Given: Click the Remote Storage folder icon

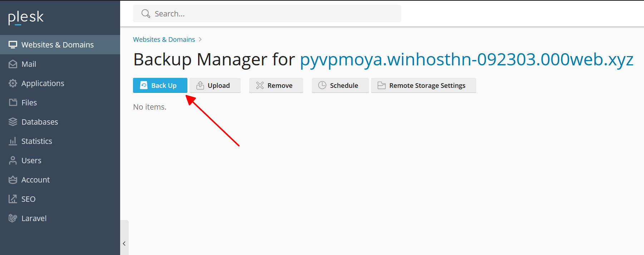Looking at the screenshot, I should pyautogui.click(x=382, y=85).
